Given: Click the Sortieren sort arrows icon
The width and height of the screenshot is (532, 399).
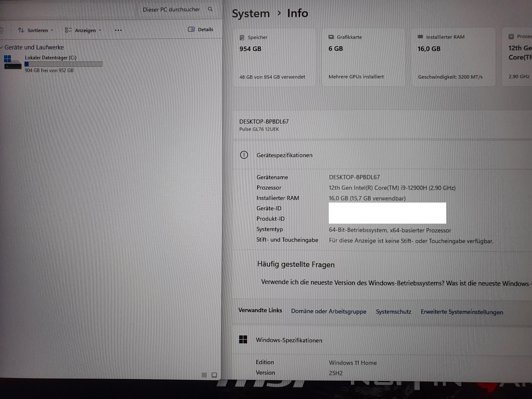Looking at the screenshot, I should point(21,30).
